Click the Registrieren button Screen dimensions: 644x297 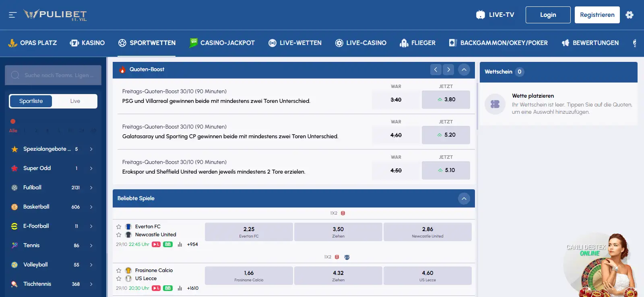pyautogui.click(x=597, y=15)
